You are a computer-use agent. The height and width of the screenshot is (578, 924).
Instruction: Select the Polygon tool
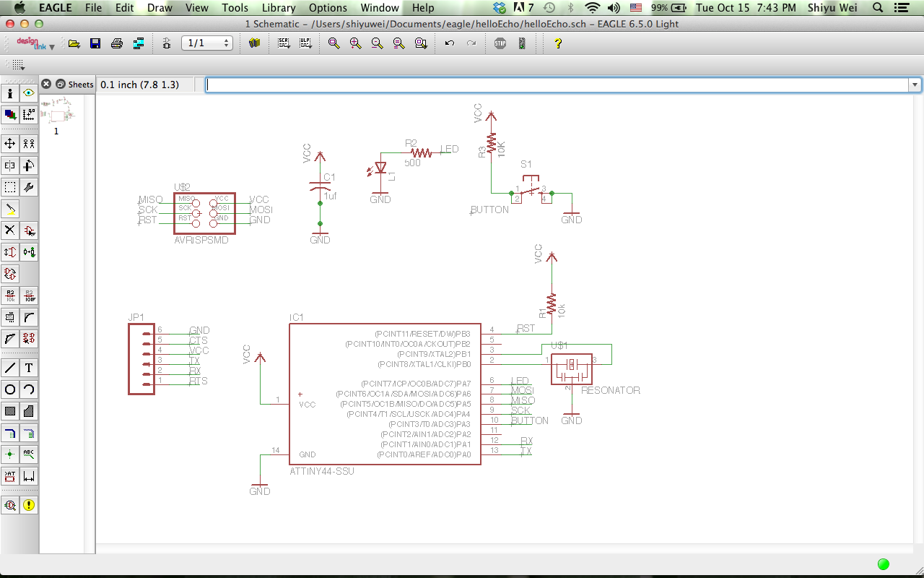point(29,411)
